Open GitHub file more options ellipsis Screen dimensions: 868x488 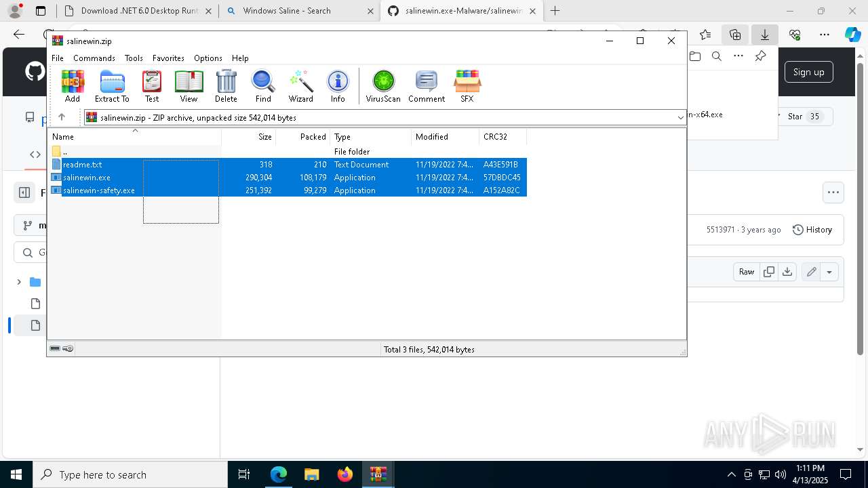pos(833,192)
